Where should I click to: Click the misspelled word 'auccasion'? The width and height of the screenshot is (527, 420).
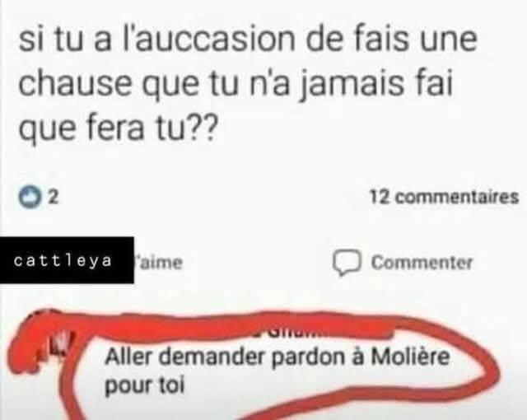(x=211, y=40)
